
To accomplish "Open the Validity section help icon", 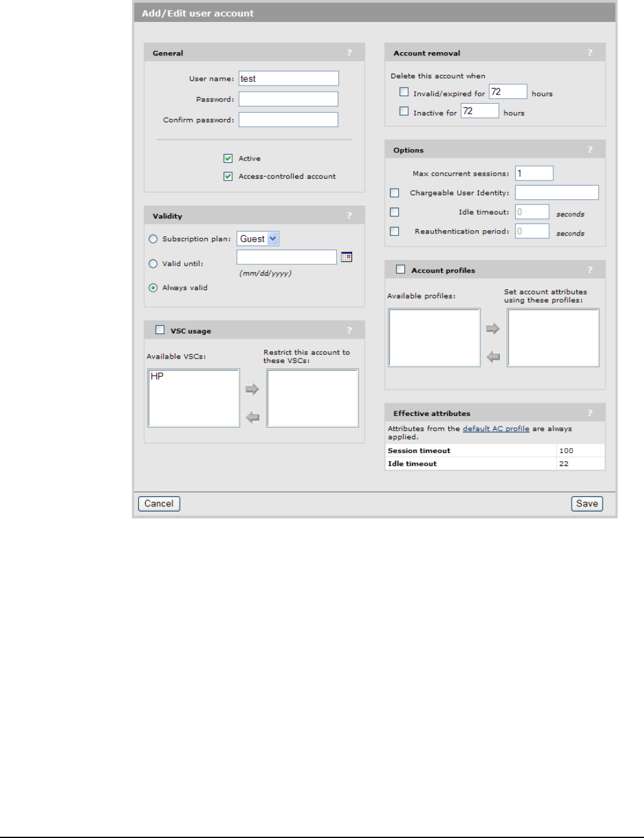I will tap(350, 216).
